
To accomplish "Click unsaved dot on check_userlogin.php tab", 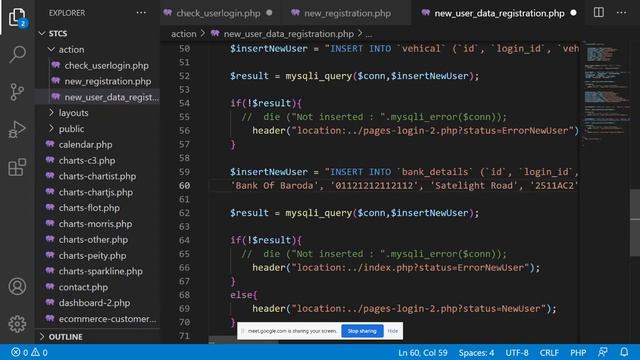I will [x=269, y=13].
